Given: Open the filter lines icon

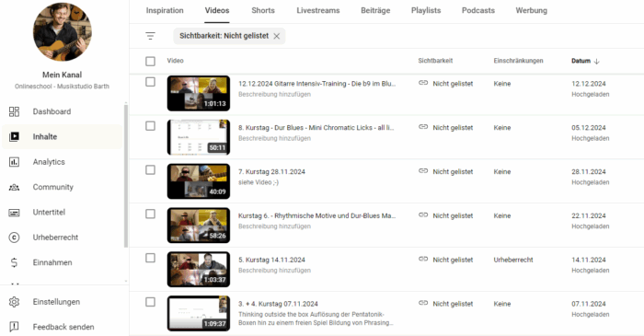Looking at the screenshot, I should (150, 36).
